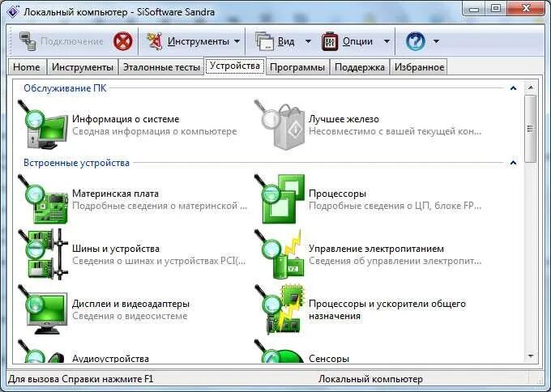551x392 pixels.
Task: Open the help button dropdown arrow
Action: 436,41
